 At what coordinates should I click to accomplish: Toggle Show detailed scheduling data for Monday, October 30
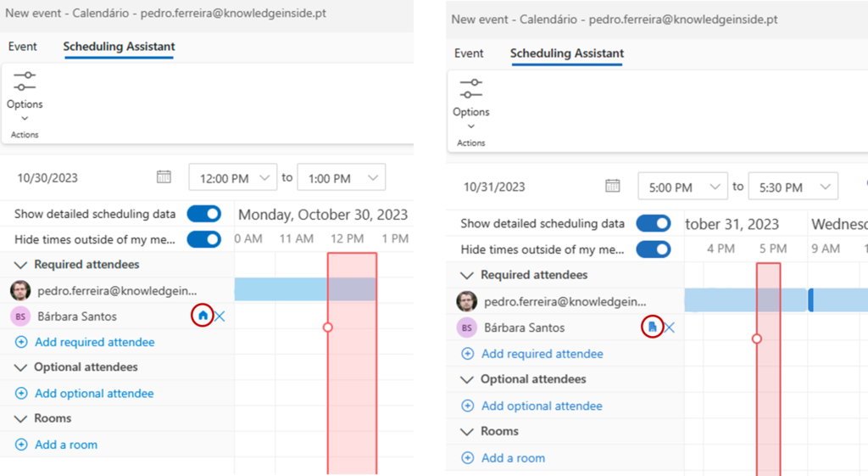(x=203, y=214)
